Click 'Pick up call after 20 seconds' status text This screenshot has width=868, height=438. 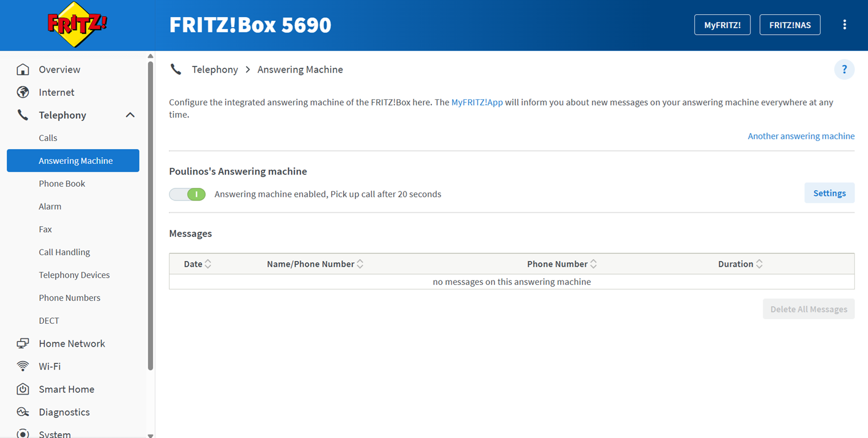point(386,194)
